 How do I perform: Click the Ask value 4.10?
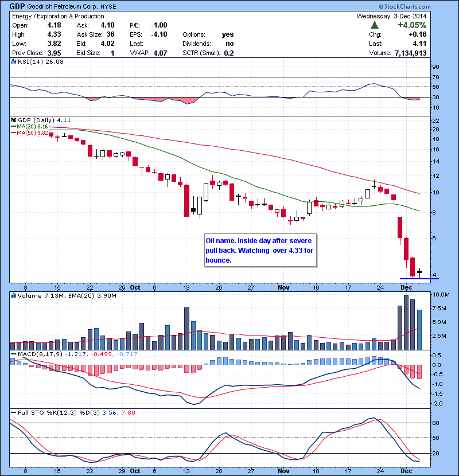108,25
